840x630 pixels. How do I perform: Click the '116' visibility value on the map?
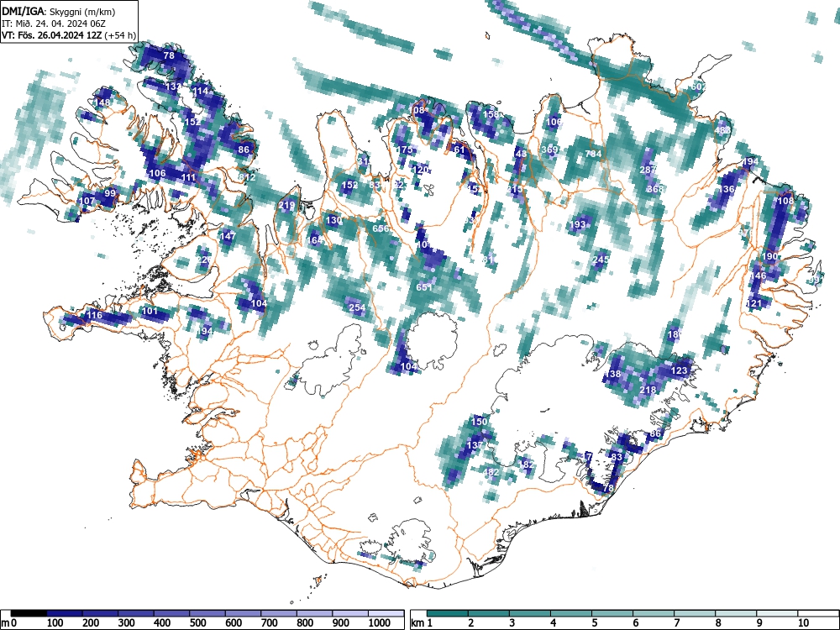94,315
